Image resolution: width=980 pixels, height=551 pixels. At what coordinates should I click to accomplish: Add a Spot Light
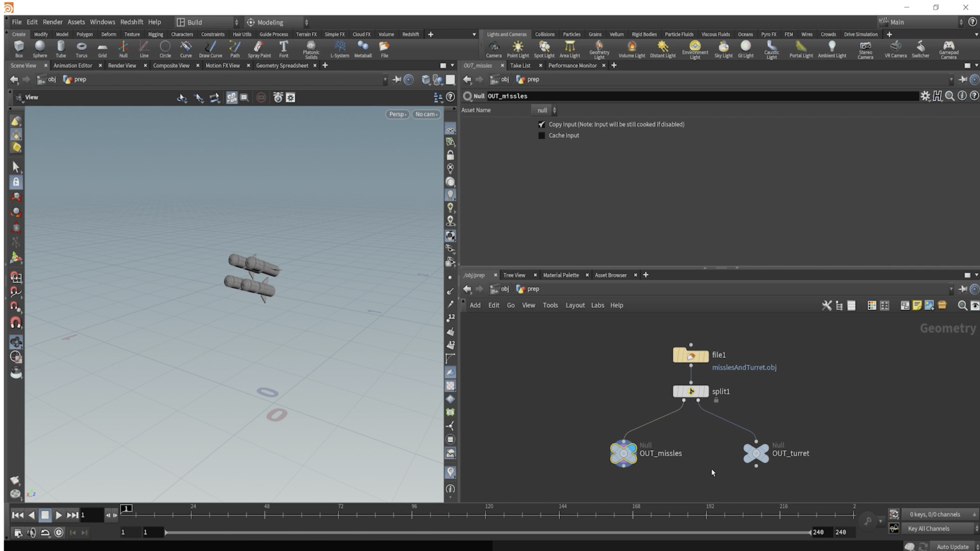point(544,49)
